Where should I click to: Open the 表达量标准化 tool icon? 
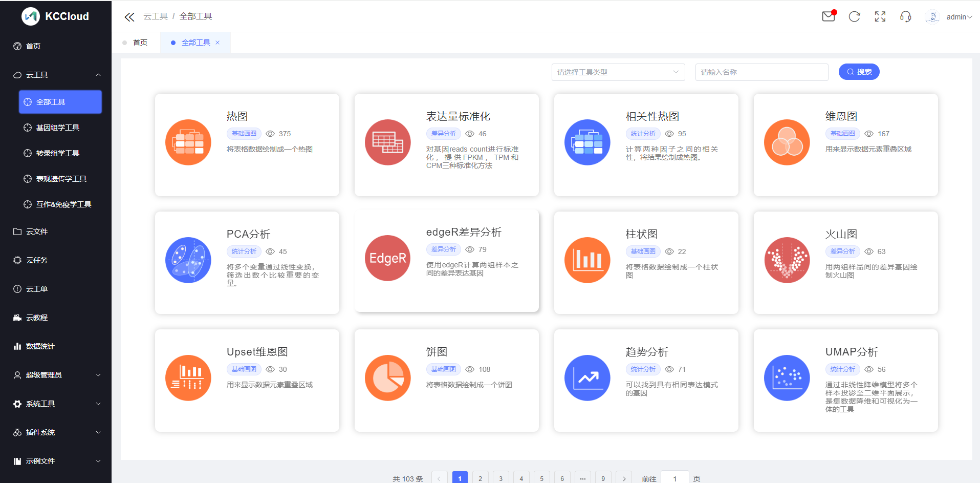[388, 142]
